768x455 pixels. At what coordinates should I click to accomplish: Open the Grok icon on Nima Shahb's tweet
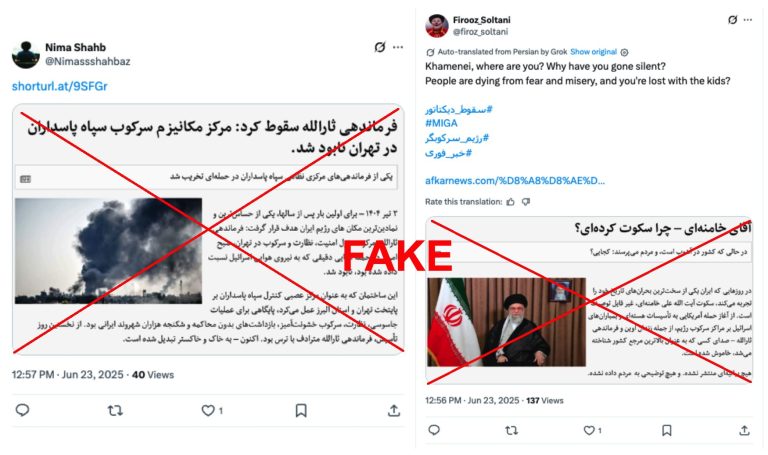point(380,47)
